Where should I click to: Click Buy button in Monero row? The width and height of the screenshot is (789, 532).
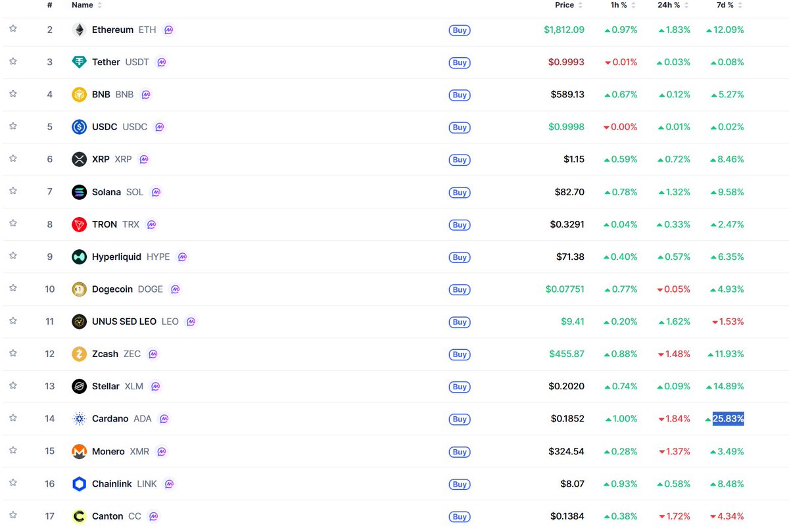coord(460,452)
